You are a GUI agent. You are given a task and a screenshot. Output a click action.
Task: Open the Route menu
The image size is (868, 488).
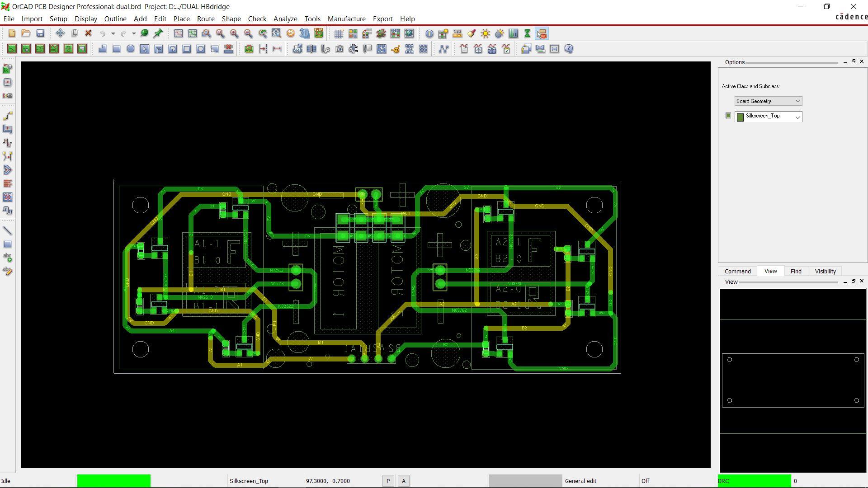click(206, 19)
